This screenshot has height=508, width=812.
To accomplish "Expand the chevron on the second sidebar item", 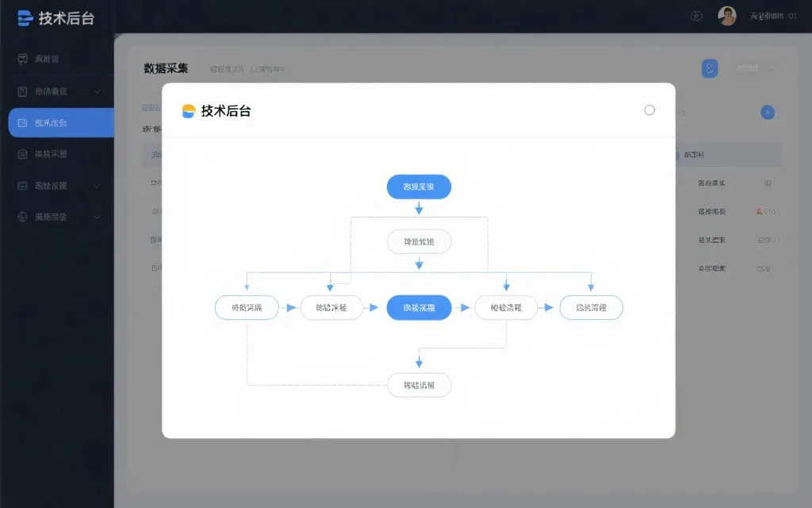I will 98,90.
